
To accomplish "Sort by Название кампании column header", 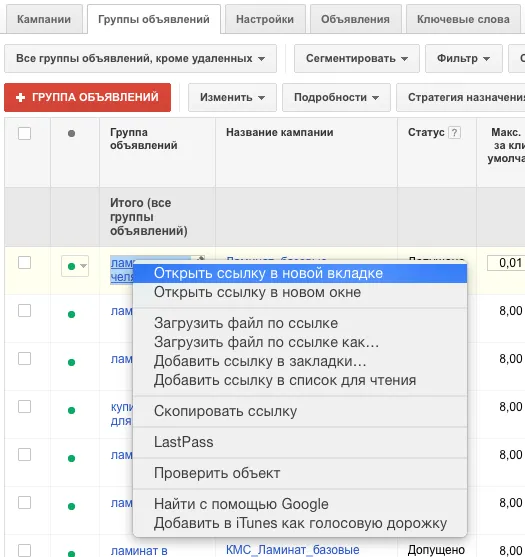I will coord(280,133).
